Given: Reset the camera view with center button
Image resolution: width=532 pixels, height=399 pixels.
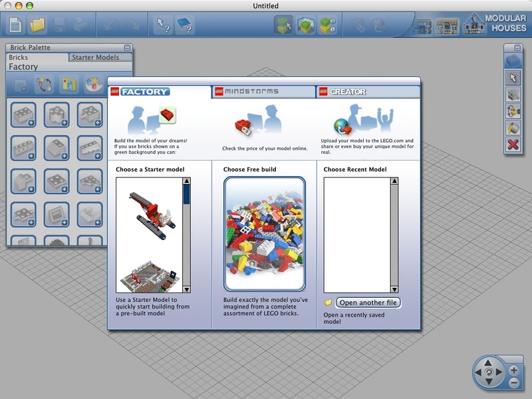Looking at the screenshot, I should pos(489,372).
